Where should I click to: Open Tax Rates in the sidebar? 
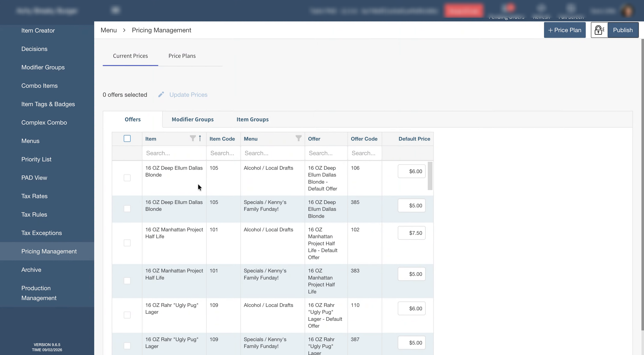pos(34,196)
